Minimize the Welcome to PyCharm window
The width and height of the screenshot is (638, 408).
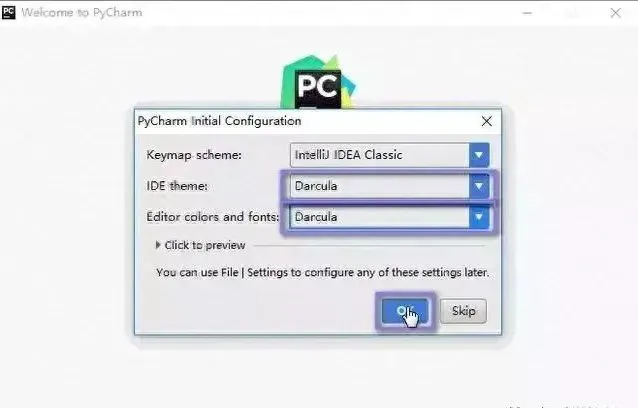pyautogui.click(x=527, y=13)
